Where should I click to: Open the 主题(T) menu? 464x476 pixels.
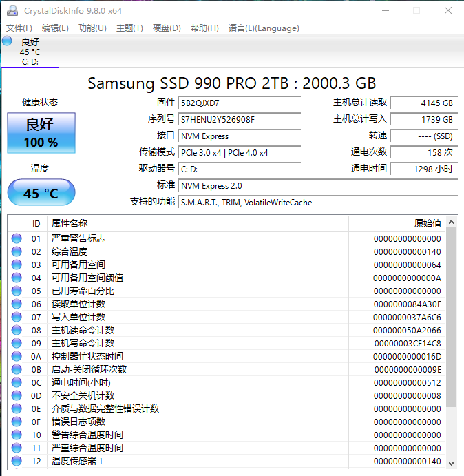coord(129,28)
